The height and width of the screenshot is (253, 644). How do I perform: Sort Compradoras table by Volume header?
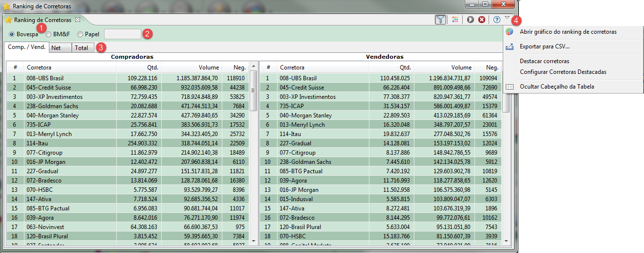[191, 68]
